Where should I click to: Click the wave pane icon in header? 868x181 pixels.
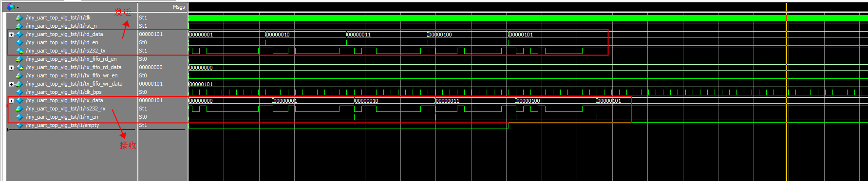click(10, 7)
